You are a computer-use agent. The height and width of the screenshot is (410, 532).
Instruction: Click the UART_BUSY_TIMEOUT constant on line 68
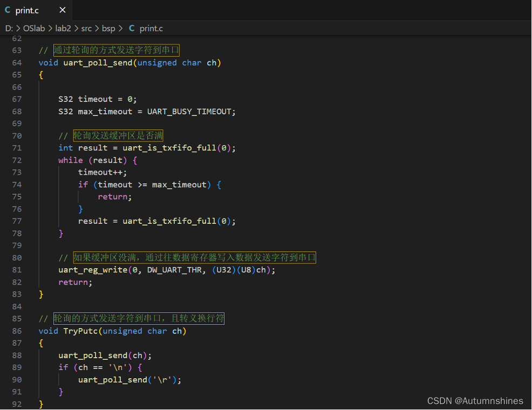[x=189, y=111]
